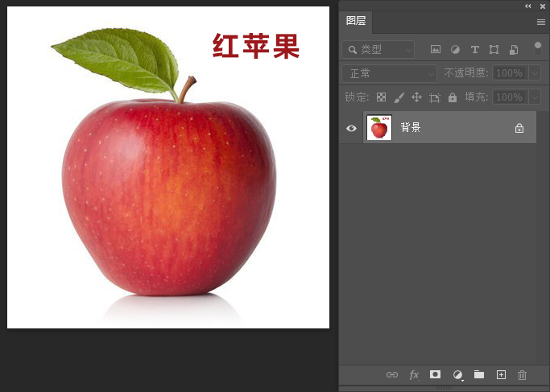Close the Layers panel

coord(543,6)
